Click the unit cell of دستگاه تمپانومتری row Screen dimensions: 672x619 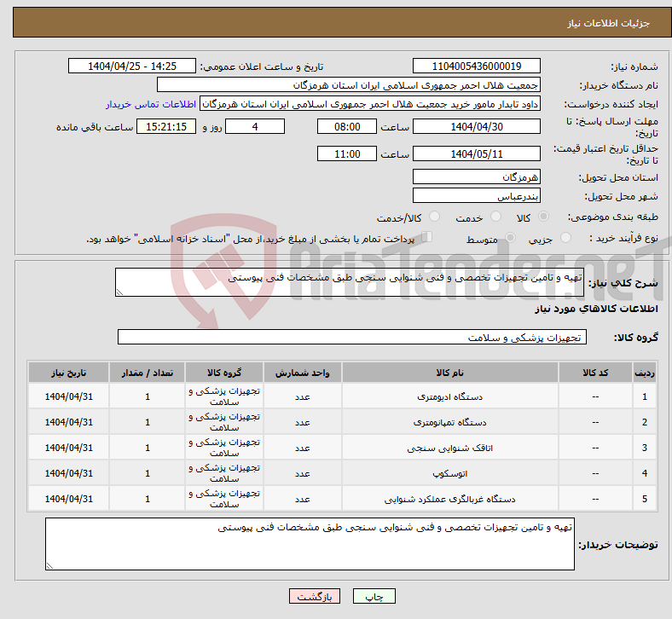click(x=303, y=422)
